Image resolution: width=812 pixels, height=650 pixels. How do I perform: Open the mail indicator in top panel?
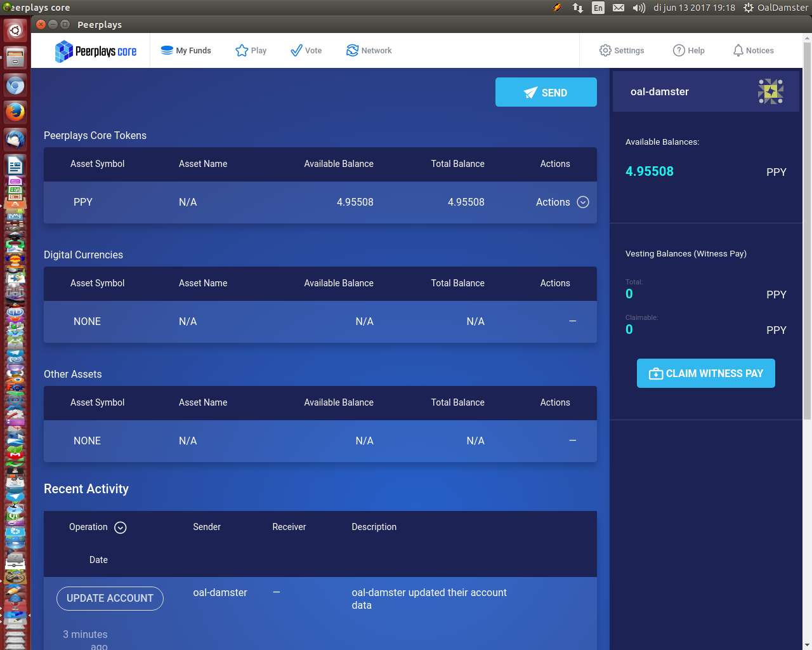(x=619, y=8)
